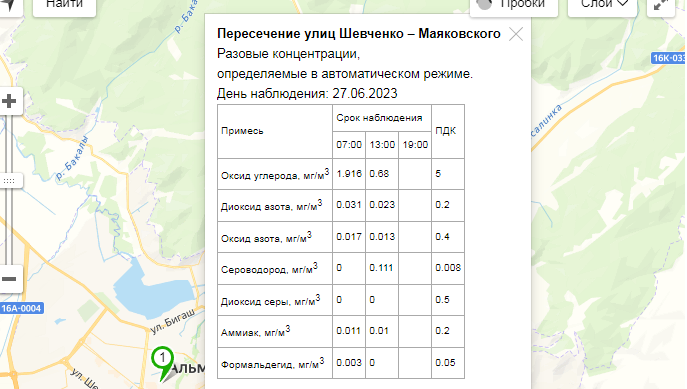The width and height of the screenshot is (687, 389).
Task: Click value 0.013 for Оксид азота
Action: pos(382,237)
